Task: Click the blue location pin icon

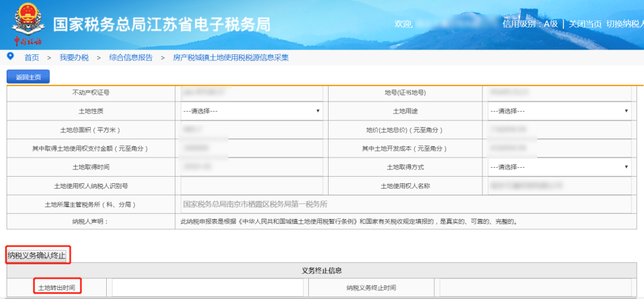Action: click(x=10, y=56)
